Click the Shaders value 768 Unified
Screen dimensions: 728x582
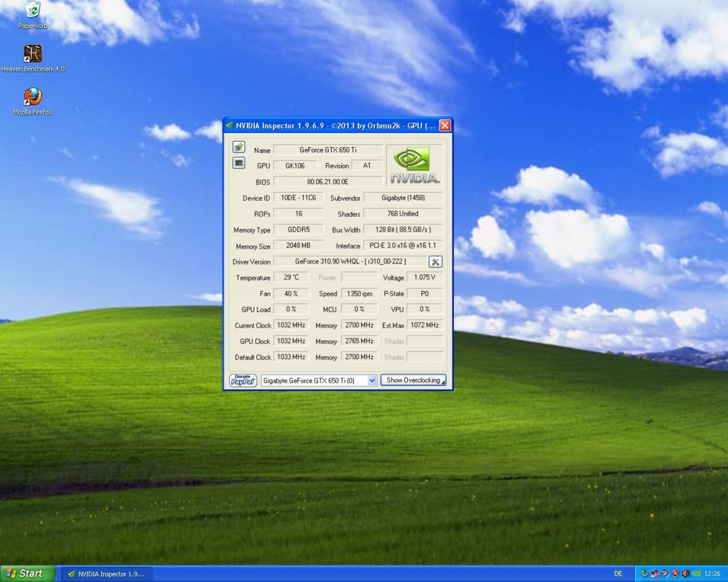click(x=403, y=213)
